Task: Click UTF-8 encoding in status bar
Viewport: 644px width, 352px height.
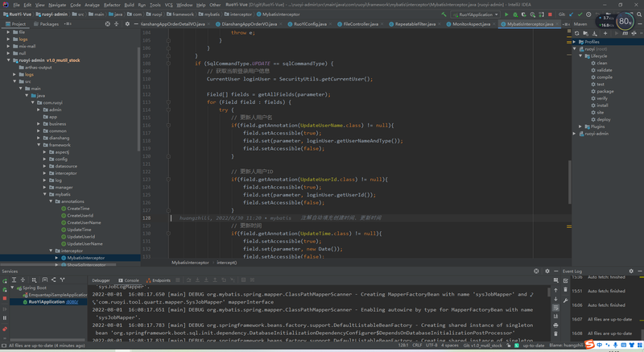Action: (x=431, y=346)
